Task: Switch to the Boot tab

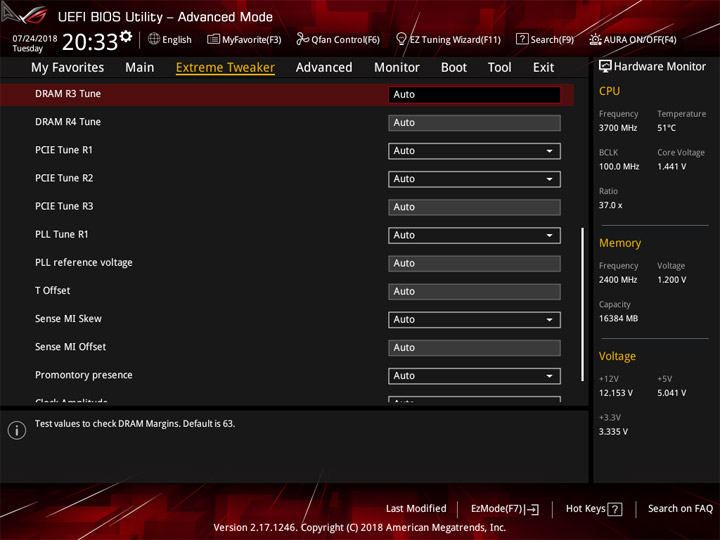Action: 454,68
